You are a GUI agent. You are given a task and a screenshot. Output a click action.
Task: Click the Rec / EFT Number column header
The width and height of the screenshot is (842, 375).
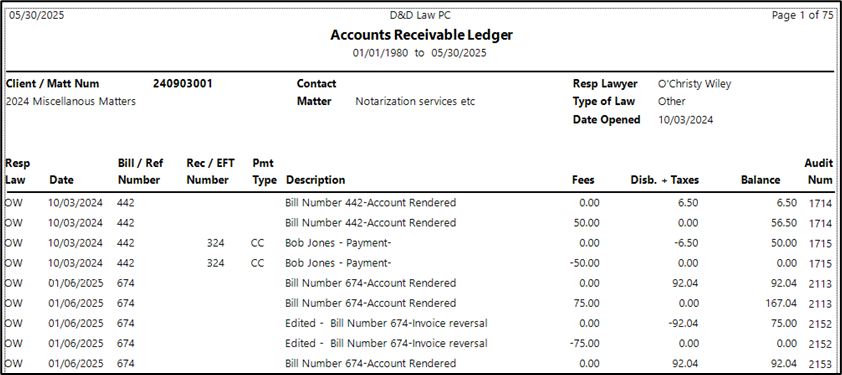[x=208, y=171]
